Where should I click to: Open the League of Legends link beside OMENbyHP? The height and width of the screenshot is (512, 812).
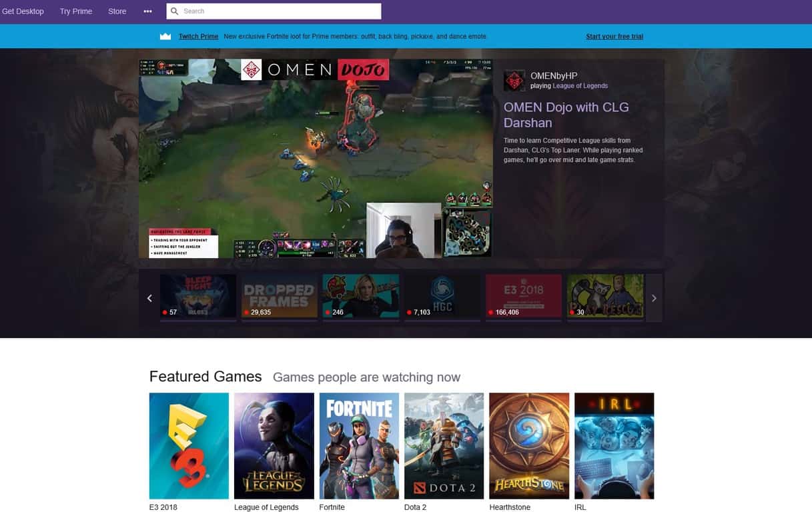point(580,86)
